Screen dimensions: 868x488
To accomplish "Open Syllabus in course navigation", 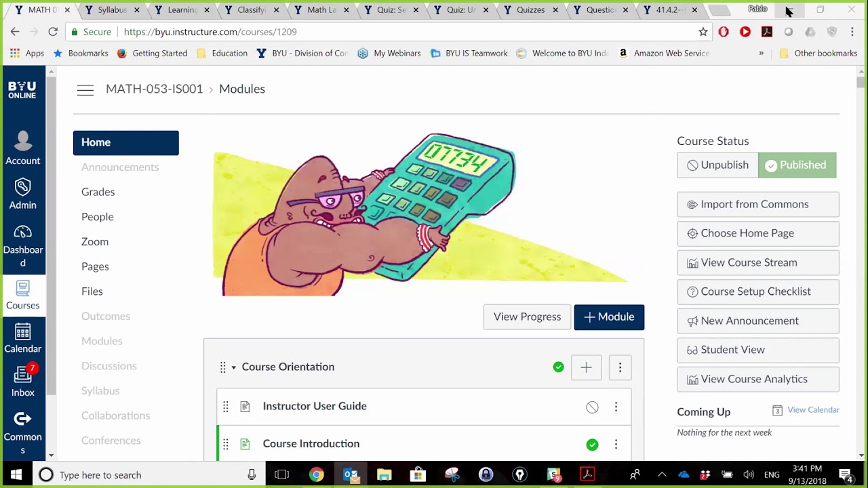I will point(100,391).
